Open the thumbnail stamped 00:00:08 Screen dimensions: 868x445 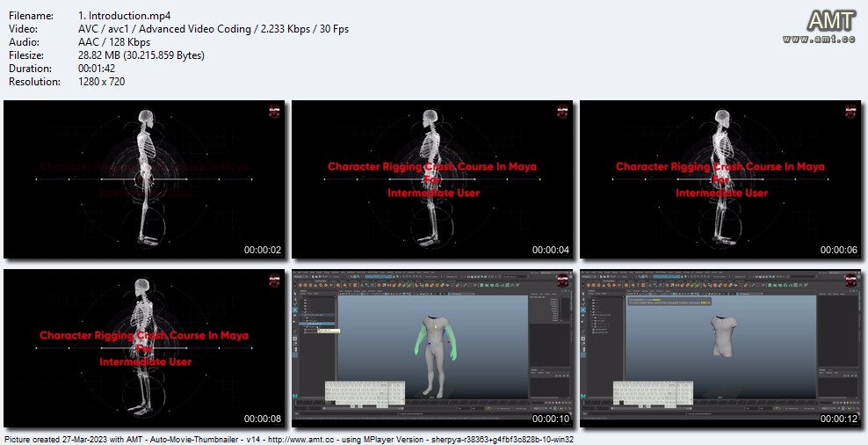coord(144,348)
